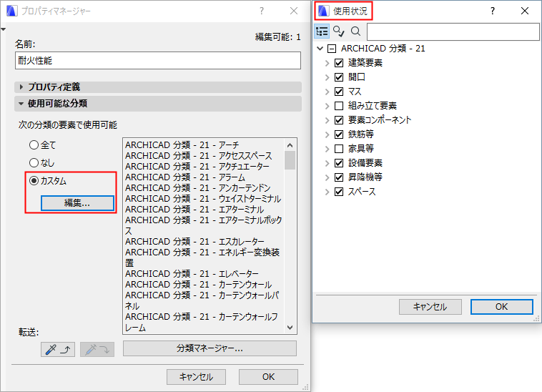Click the classification list scrollbar thumb
The image size is (542, 392).
point(290,160)
